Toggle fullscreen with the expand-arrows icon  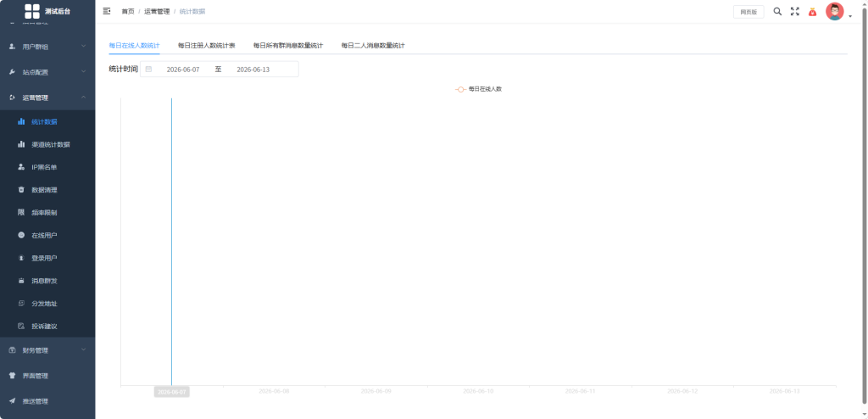click(795, 11)
